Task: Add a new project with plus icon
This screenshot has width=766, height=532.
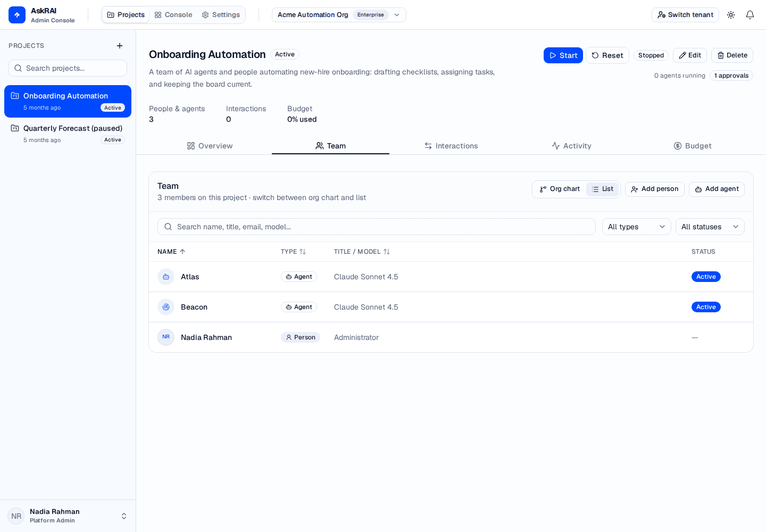Action: (x=120, y=46)
